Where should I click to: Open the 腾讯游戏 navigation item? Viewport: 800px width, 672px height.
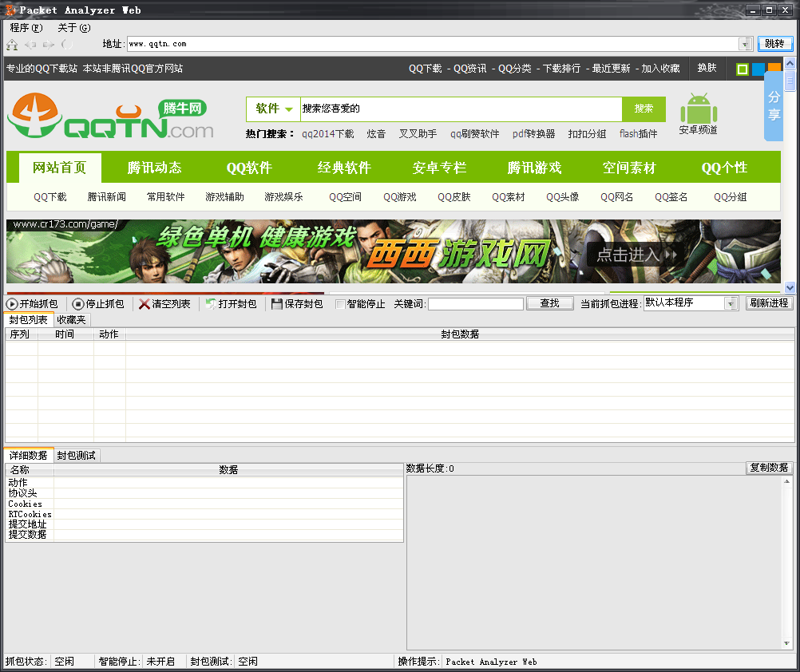(x=534, y=168)
